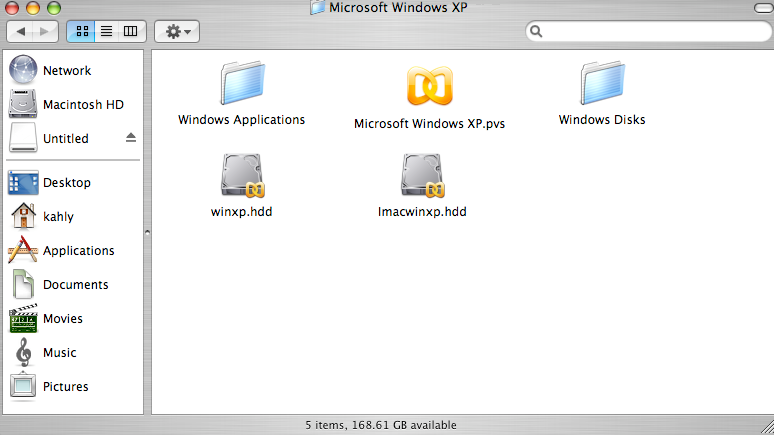Click the kahly home house icon

click(23, 216)
